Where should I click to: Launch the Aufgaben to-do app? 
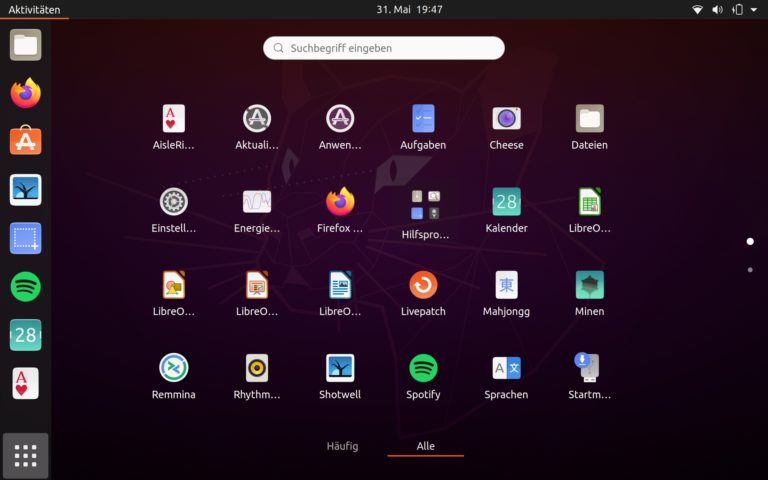coord(423,119)
